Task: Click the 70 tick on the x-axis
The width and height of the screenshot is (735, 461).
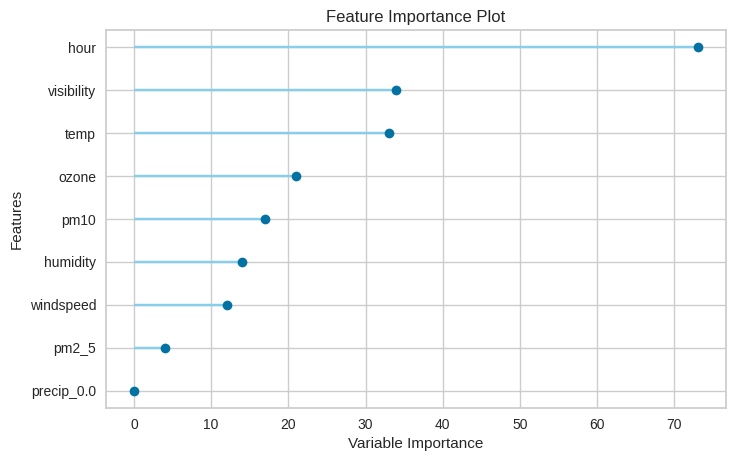Action: [675, 424]
